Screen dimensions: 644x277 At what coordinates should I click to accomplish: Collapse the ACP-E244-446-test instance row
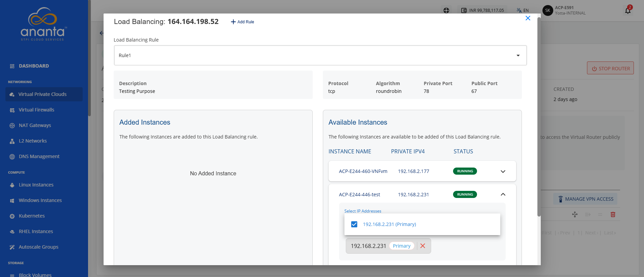[x=503, y=195]
